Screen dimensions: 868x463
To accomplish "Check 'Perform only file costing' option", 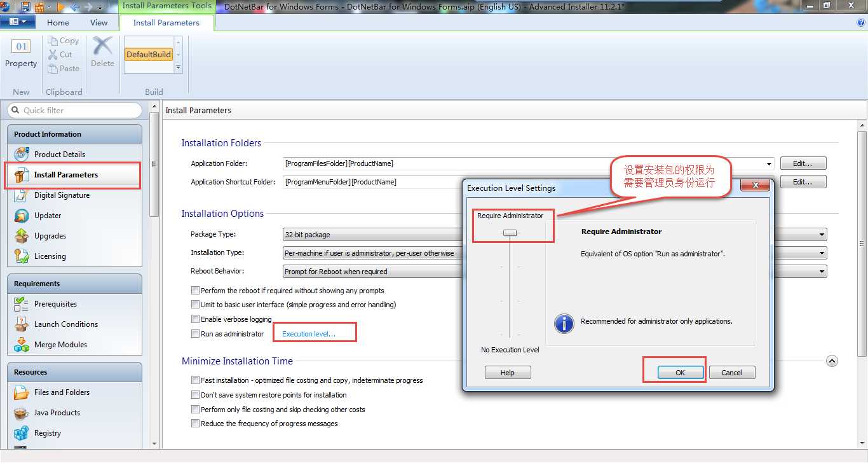I will tap(195, 410).
